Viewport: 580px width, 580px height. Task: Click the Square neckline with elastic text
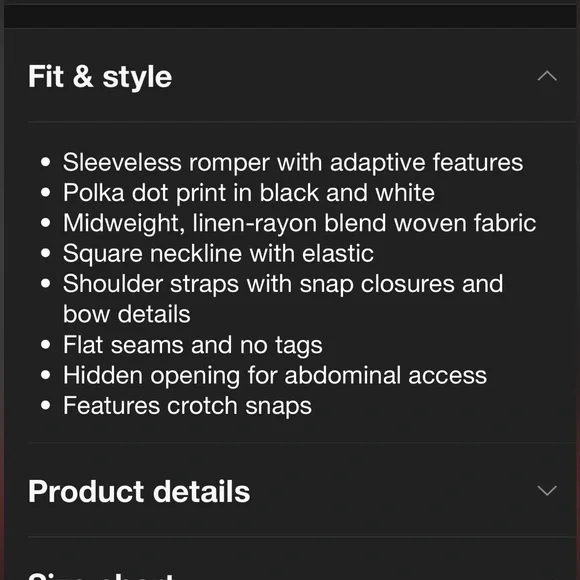(218, 254)
